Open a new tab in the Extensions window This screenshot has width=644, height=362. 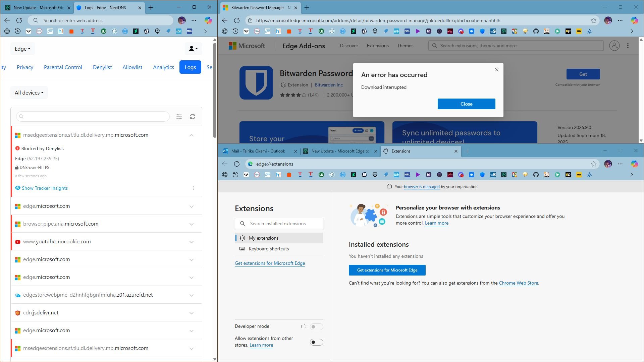point(467,151)
